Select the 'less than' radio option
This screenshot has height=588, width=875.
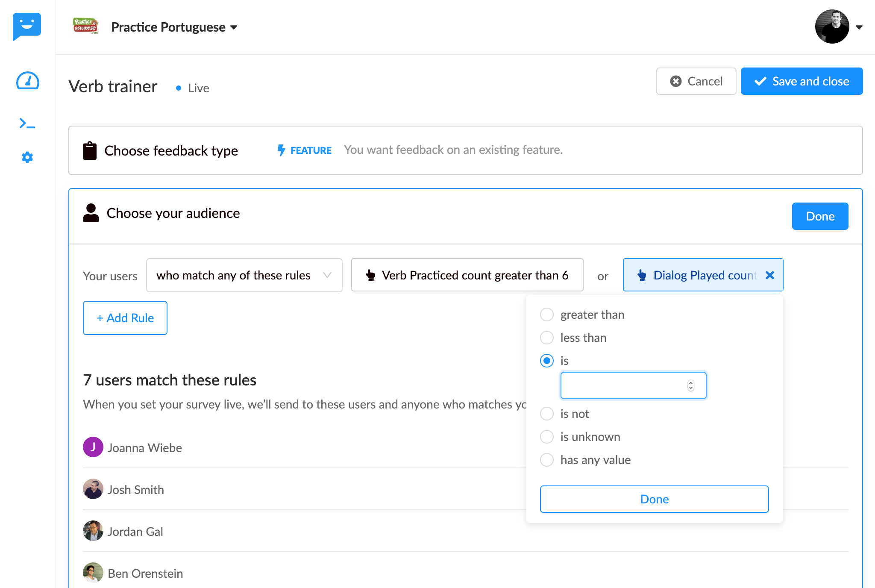click(x=547, y=338)
